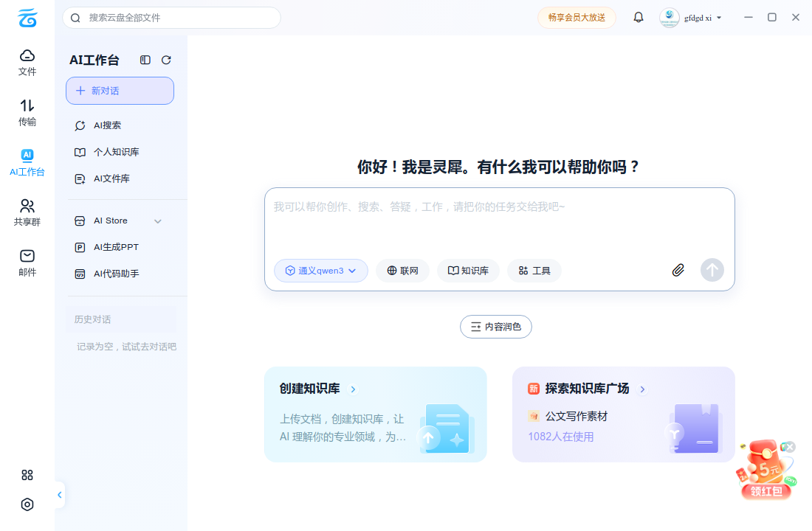
Task: Expand the AI Store menu chevron
Action: pyautogui.click(x=158, y=221)
